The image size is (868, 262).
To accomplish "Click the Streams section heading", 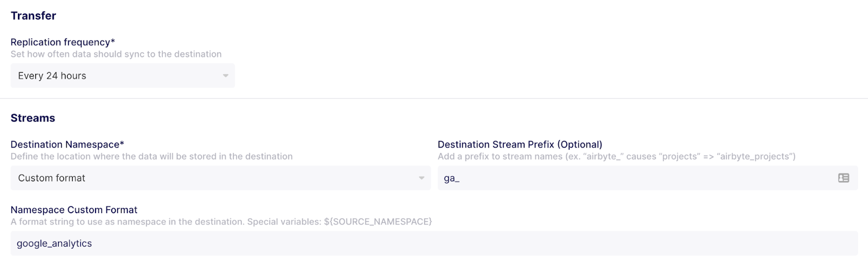I will [x=33, y=118].
